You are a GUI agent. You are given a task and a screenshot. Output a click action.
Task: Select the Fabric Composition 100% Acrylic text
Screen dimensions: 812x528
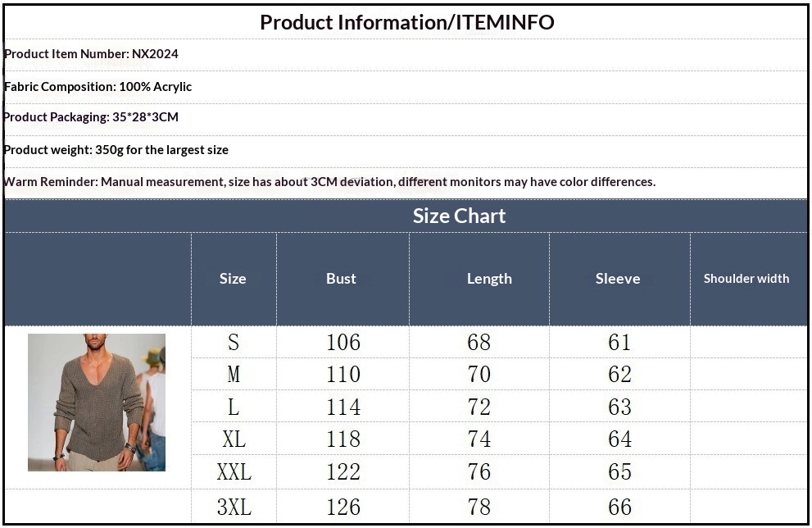point(98,86)
